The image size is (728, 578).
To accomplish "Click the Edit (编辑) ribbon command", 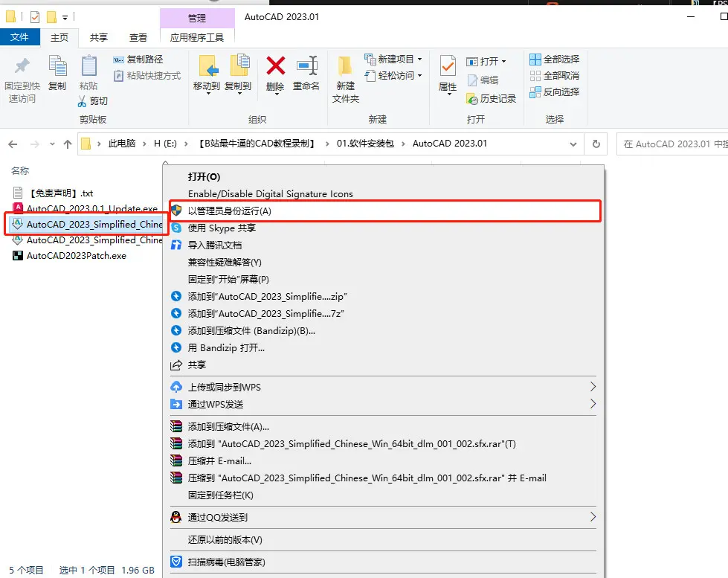I will (483, 80).
